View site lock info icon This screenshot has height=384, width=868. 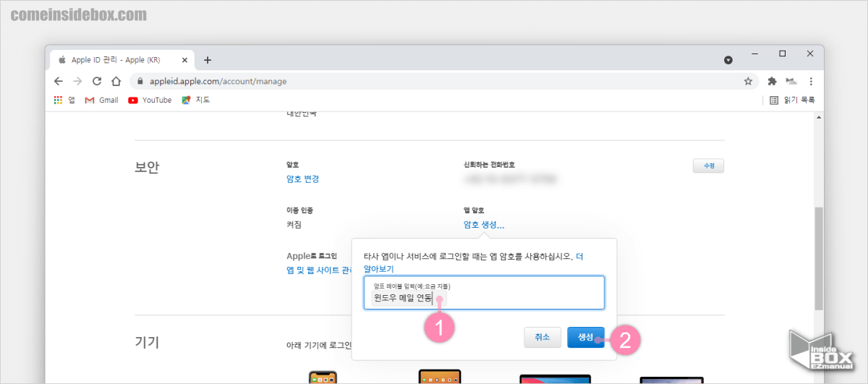(140, 81)
